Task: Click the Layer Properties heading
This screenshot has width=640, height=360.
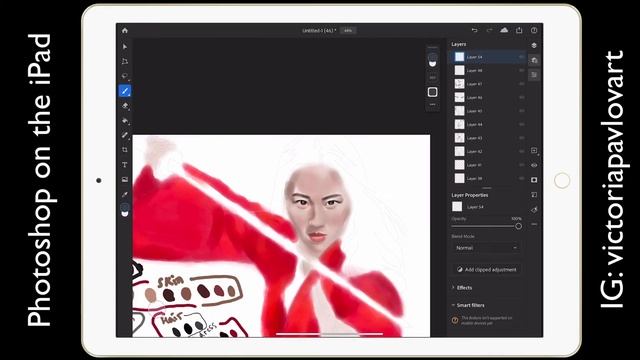Action: point(470,195)
